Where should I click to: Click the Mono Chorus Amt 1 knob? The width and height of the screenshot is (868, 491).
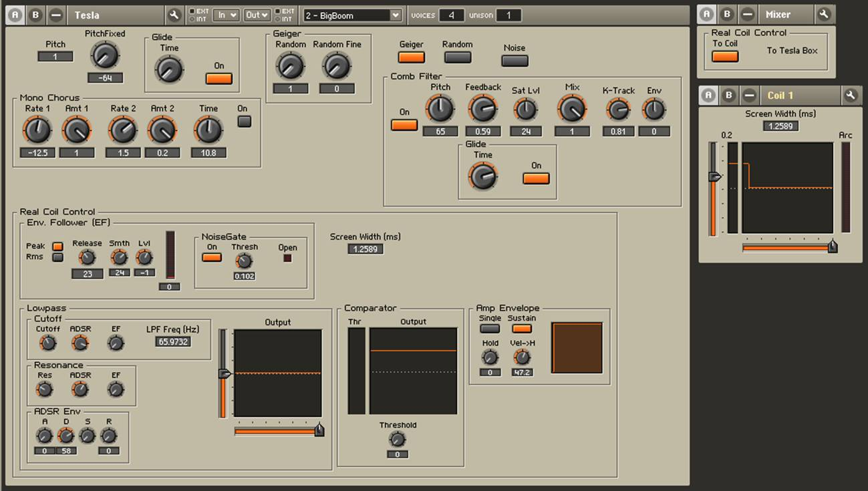pyautogui.click(x=77, y=130)
